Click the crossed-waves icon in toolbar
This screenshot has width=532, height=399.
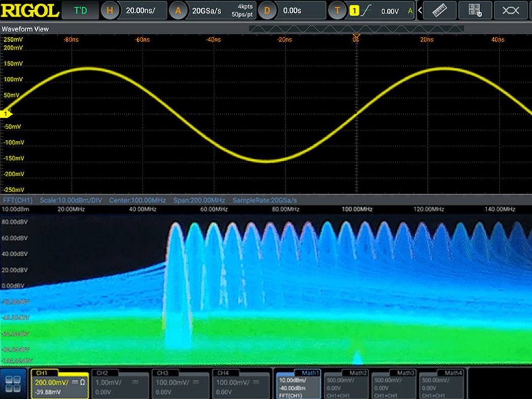pos(510,11)
